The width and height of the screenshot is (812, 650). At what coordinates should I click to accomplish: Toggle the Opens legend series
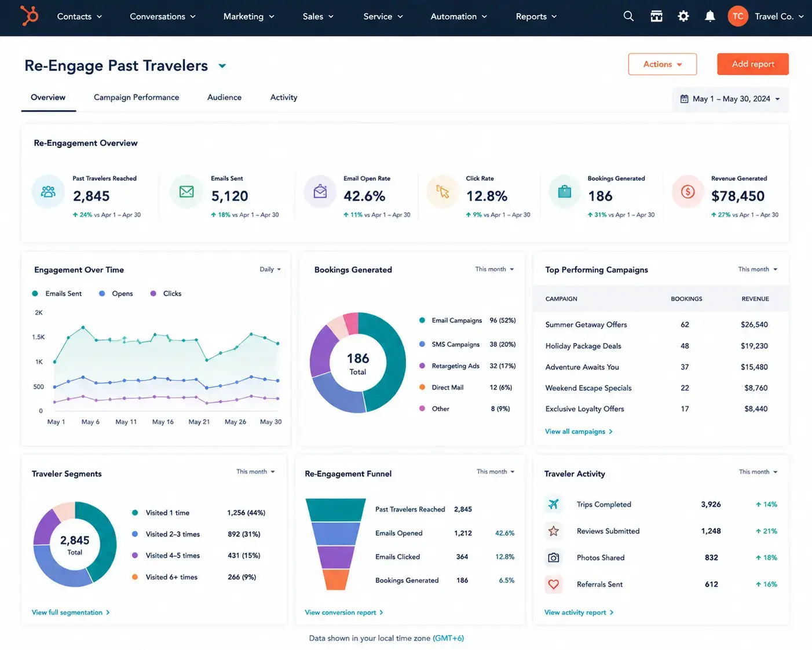116,294
